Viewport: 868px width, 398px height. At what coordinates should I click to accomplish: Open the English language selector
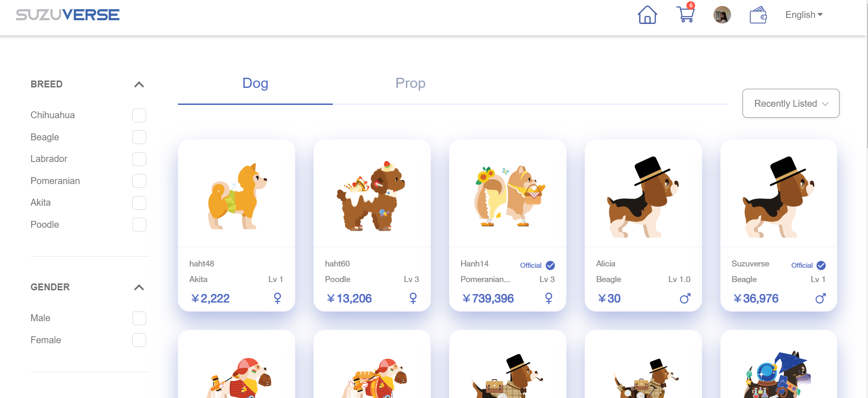[804, 15]
